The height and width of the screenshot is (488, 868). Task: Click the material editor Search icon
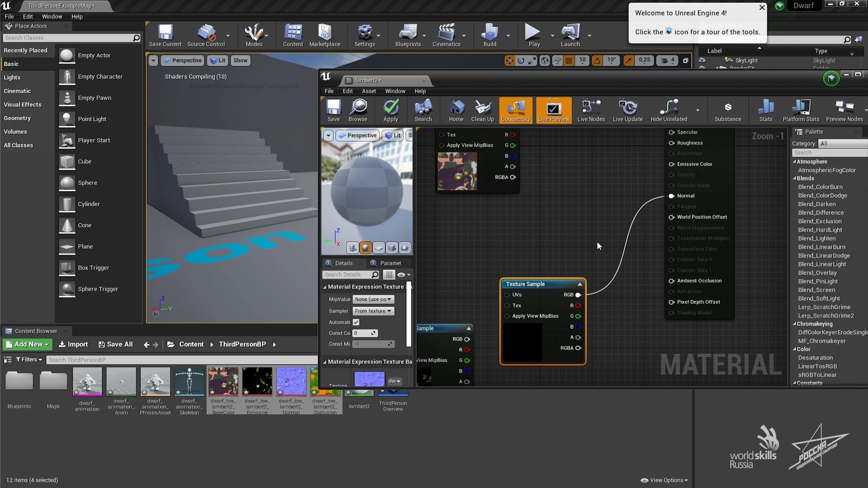(x=423, y=111)
